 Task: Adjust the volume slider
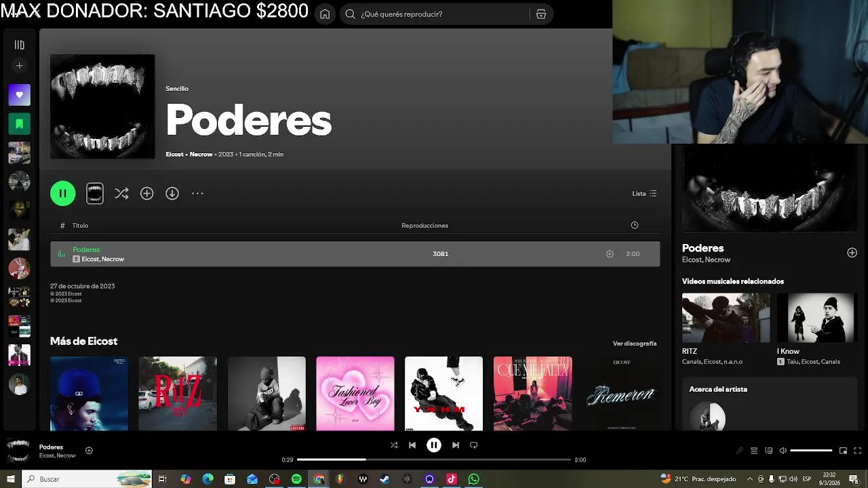(x=811, y=451)
